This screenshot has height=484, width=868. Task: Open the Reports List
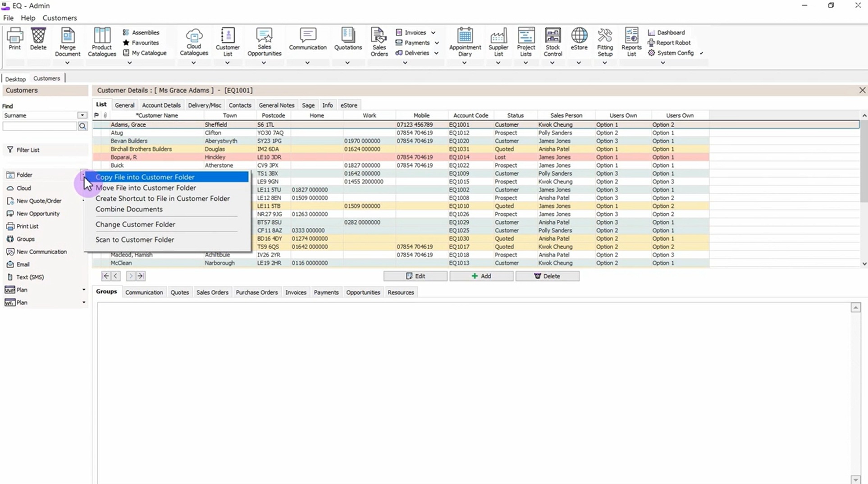tap(631, 42)
